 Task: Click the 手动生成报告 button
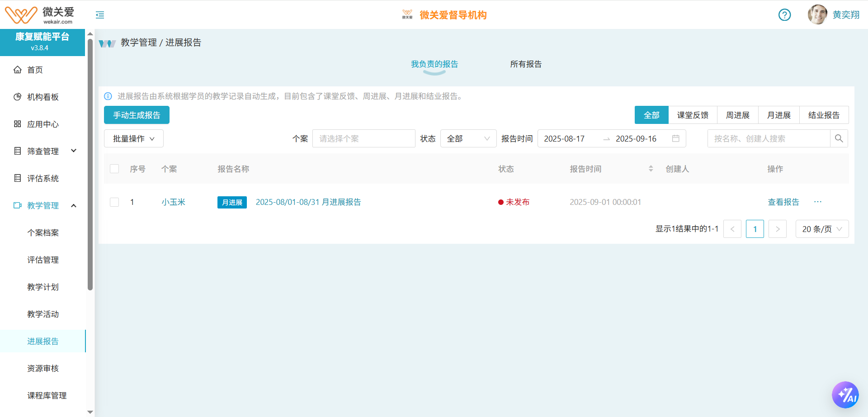(137, 115)
